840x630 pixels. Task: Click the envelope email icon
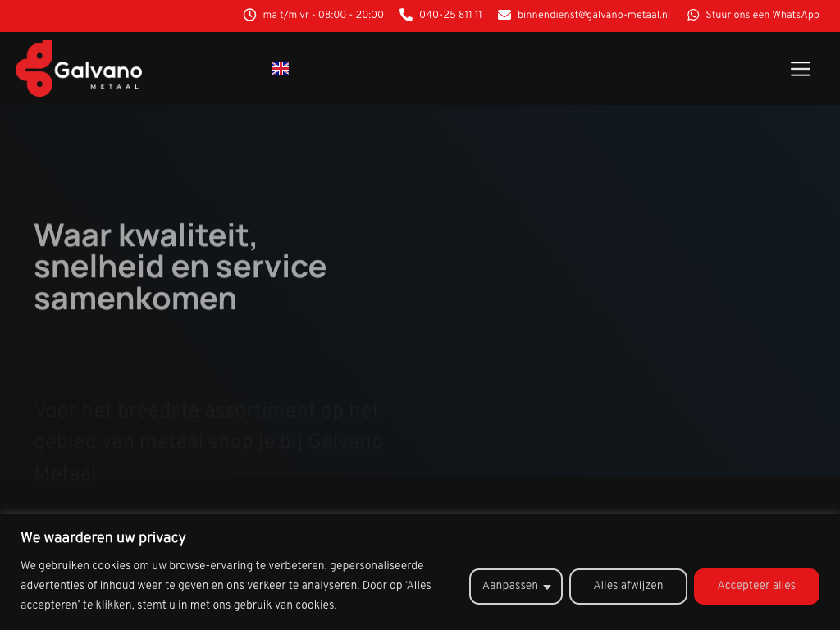coord(504,15)
